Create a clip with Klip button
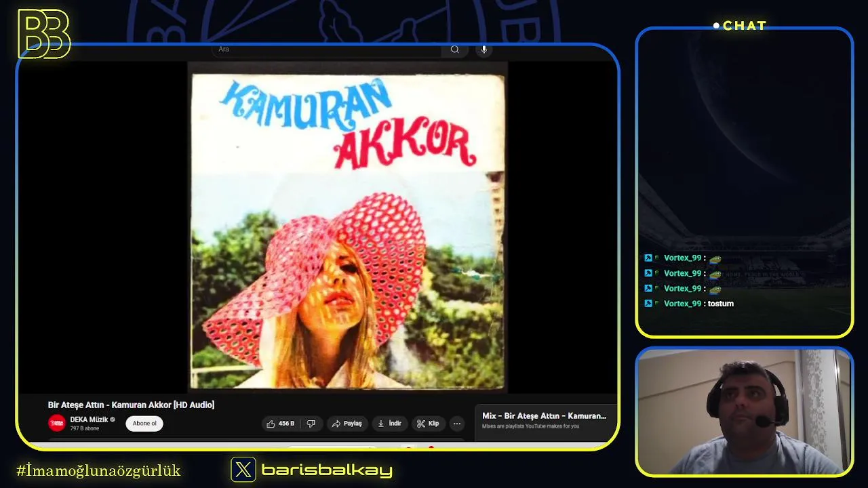Viewport: 868px width, 488px height. (428, 424)
